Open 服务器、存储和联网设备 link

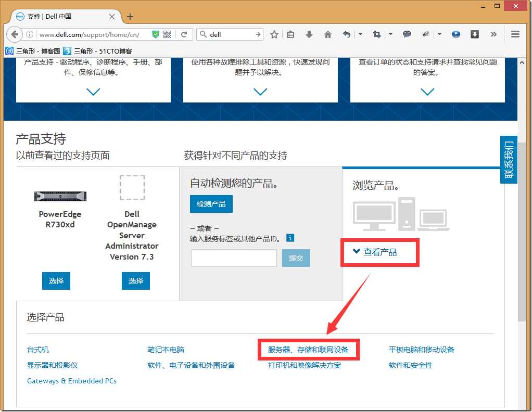(x=308, y=350)
